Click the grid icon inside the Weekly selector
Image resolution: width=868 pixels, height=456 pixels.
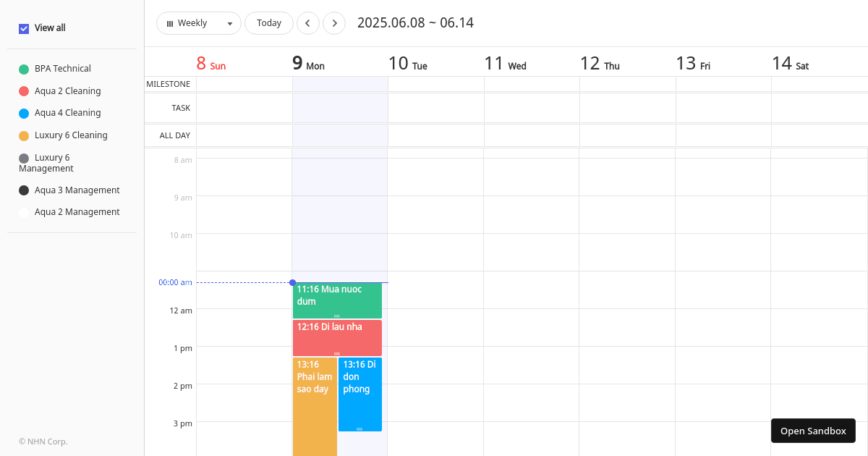[x=169, y=22]
